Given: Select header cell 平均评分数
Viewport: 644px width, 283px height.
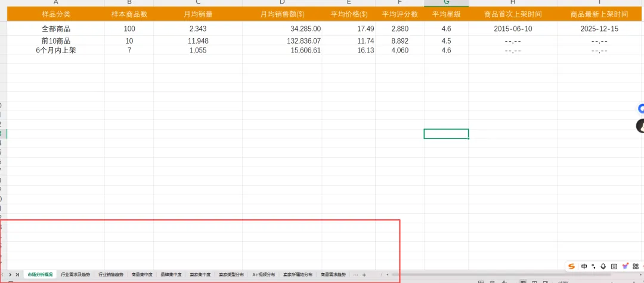Looking at the screenshot, I should pos(400,14).
